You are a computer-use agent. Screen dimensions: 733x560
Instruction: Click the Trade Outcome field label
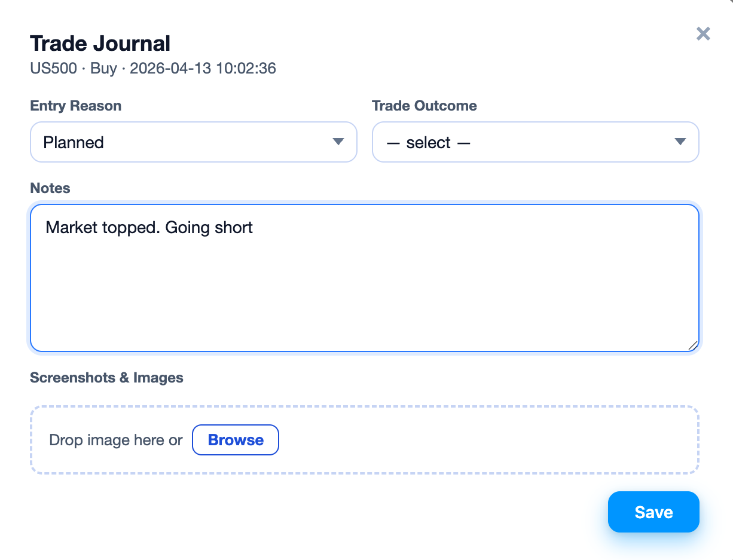click(x=424, y=105)
